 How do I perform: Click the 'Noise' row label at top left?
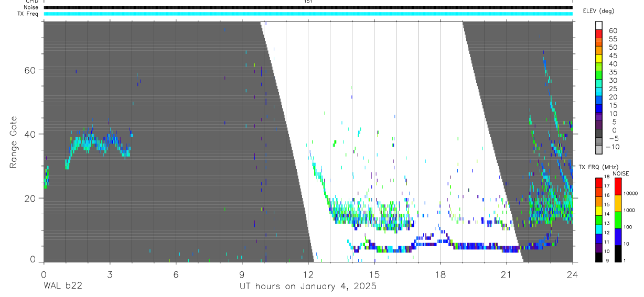(31, 7)
